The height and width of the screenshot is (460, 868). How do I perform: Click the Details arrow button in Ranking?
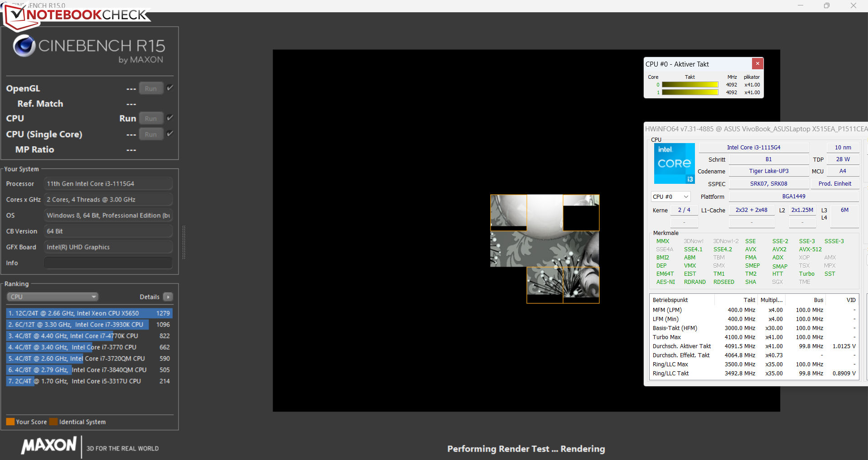(x=168, y=297)
